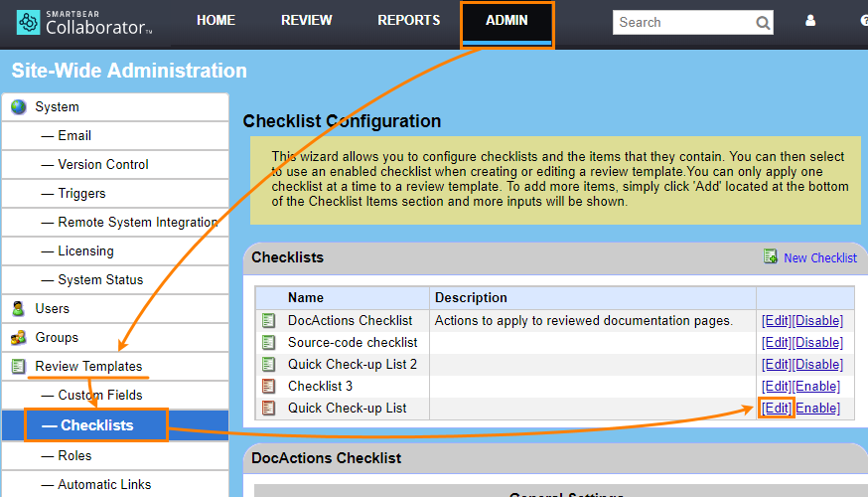Click the search magnifier icon
The image size is (868, 497).
tap(763, 23)
